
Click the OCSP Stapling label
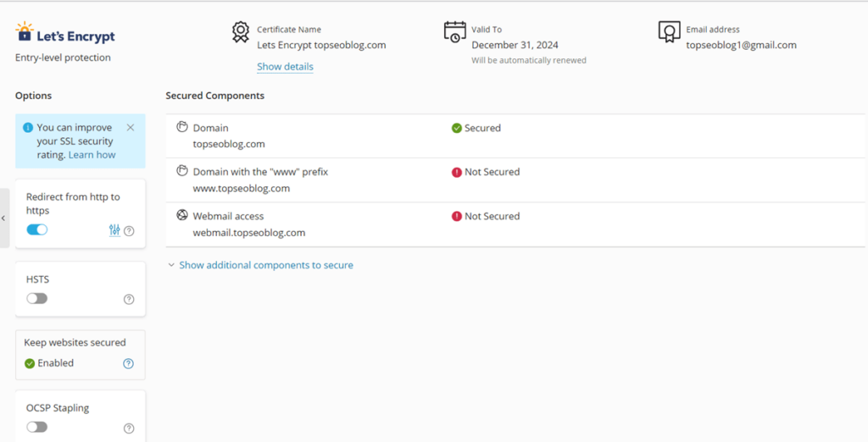[58, 408]
